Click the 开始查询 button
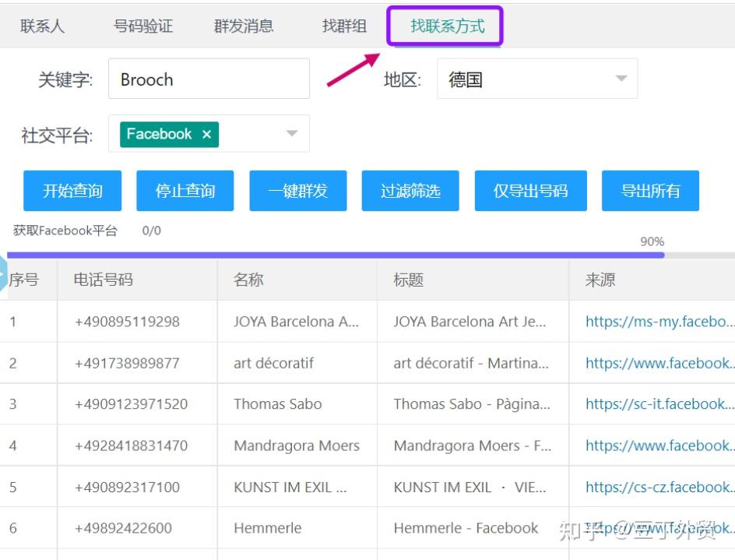The image size is (735, 560). tap(72, 190)
